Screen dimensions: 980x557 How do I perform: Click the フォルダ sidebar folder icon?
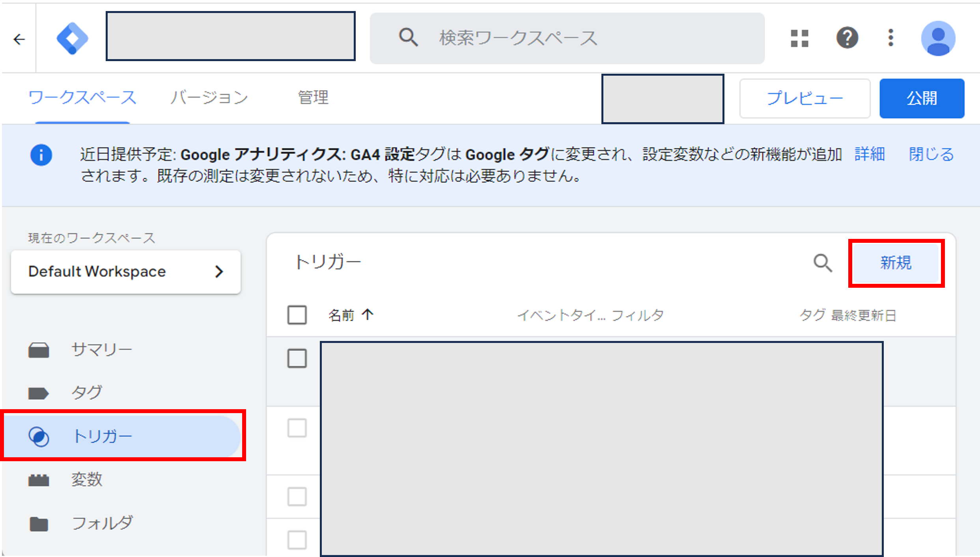(39, 524)
